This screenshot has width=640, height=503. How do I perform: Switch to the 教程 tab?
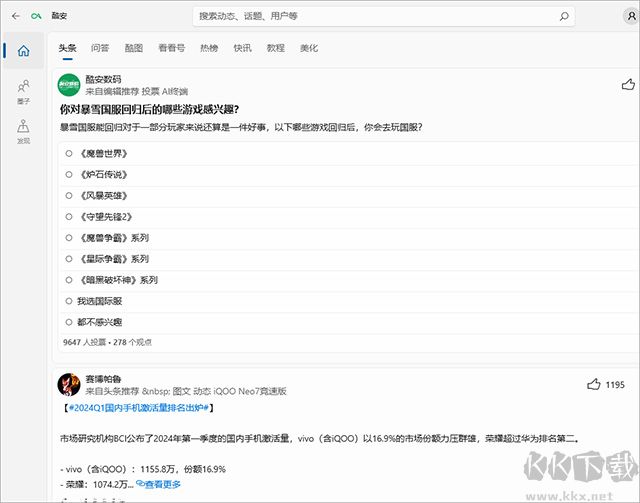coord(276,48)
